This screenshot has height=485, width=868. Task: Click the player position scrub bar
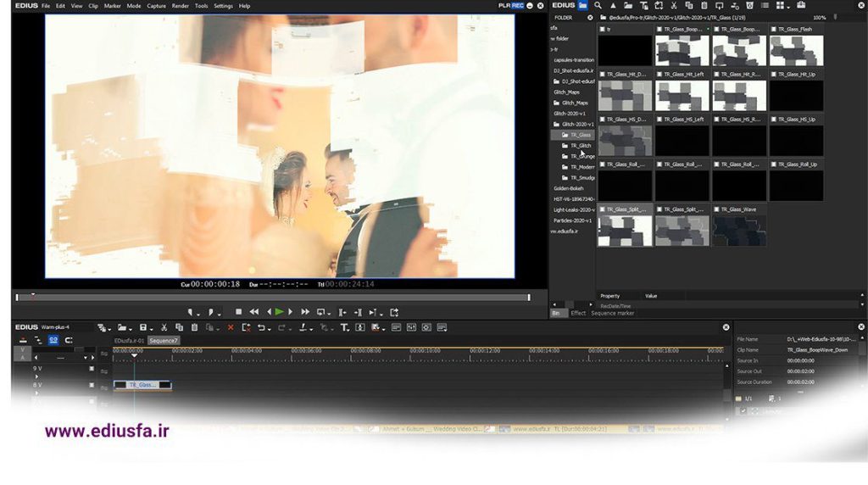pyautogui.click(x=273, y=298)
